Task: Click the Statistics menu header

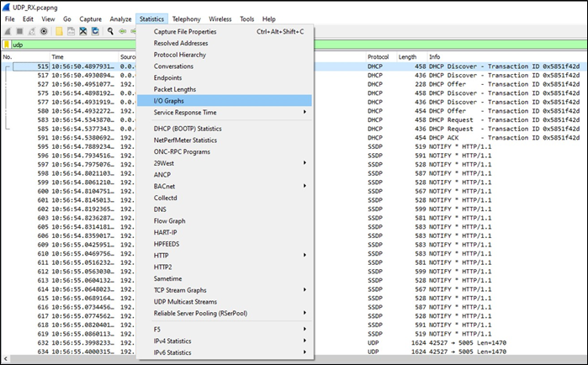Action: pyautogui.click(x=152, y=19)
